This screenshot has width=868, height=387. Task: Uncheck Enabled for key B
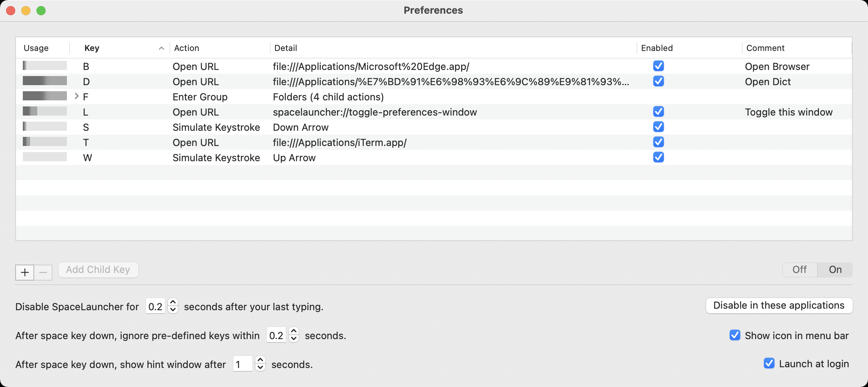659,66
